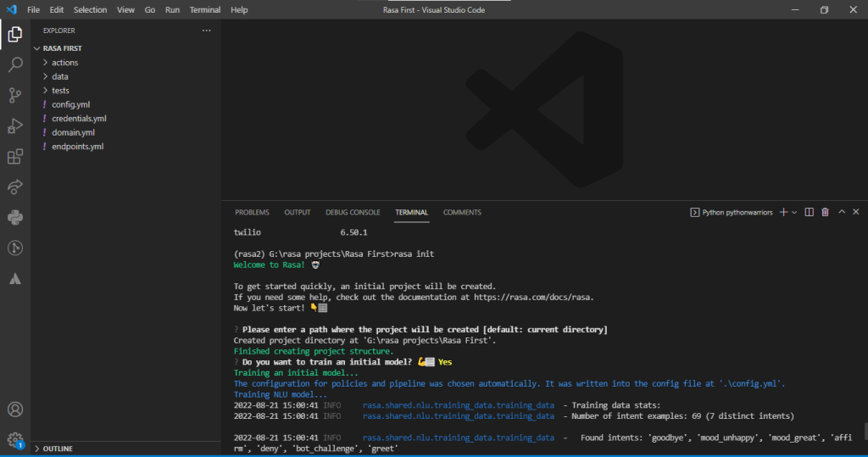Open the config.yml file

(x=70, y=104)
